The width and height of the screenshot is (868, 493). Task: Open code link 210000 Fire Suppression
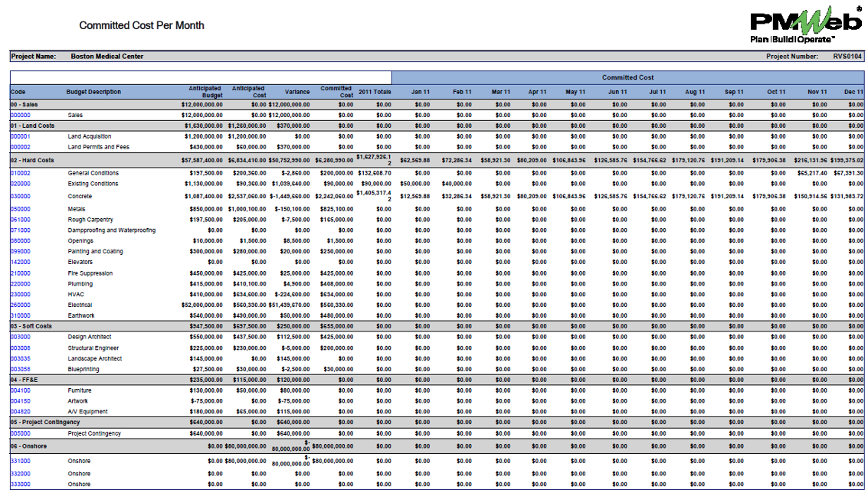point(21,273)
